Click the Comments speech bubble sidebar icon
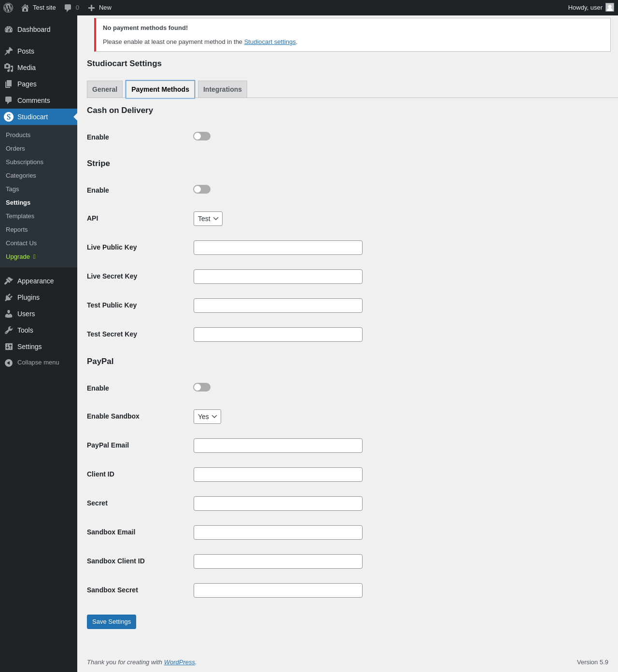 point(9,100)
